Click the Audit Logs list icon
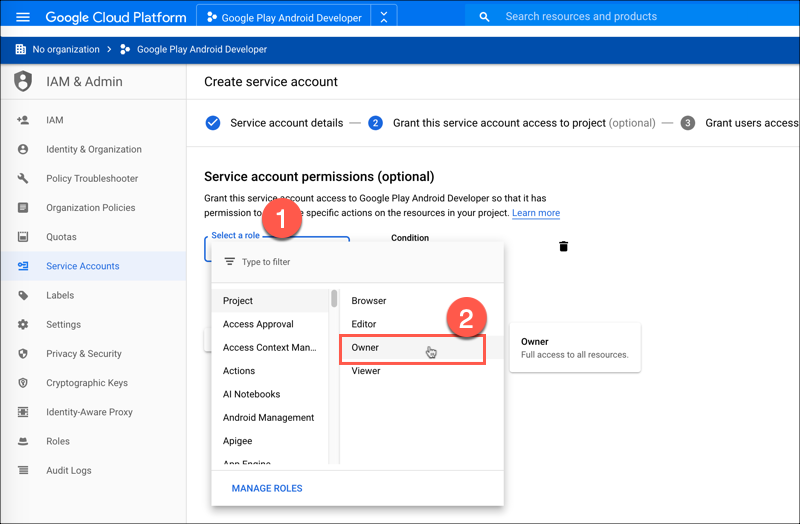The height and width of the screenshot is (524, 800). (x=23, y=471)
